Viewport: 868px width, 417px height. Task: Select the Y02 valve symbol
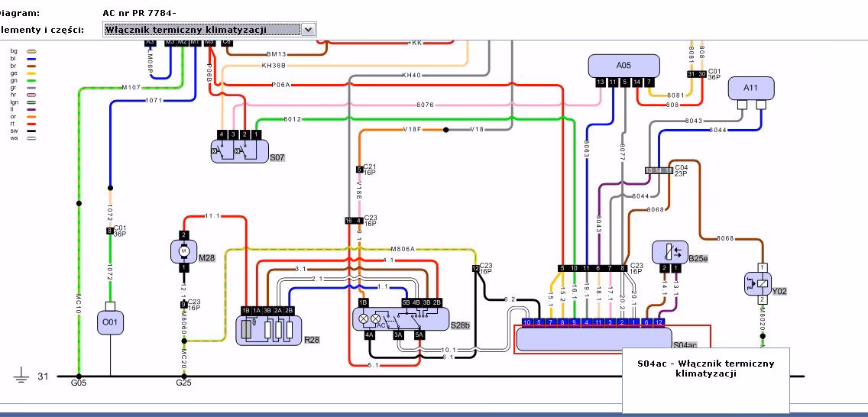[761, 283]
